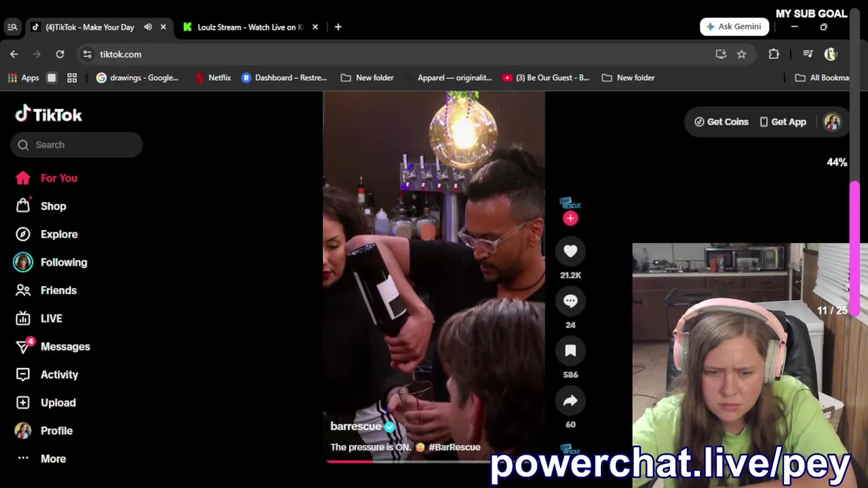Open the Profile page from sidebar
The width and height of the screenshot is (868, 488).
click(44, 430)
